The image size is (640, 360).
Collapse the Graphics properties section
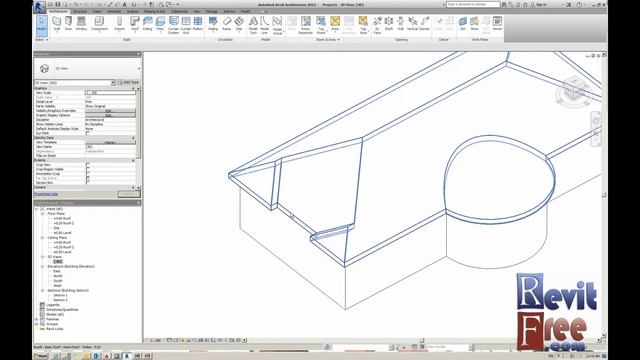point(133,88)
